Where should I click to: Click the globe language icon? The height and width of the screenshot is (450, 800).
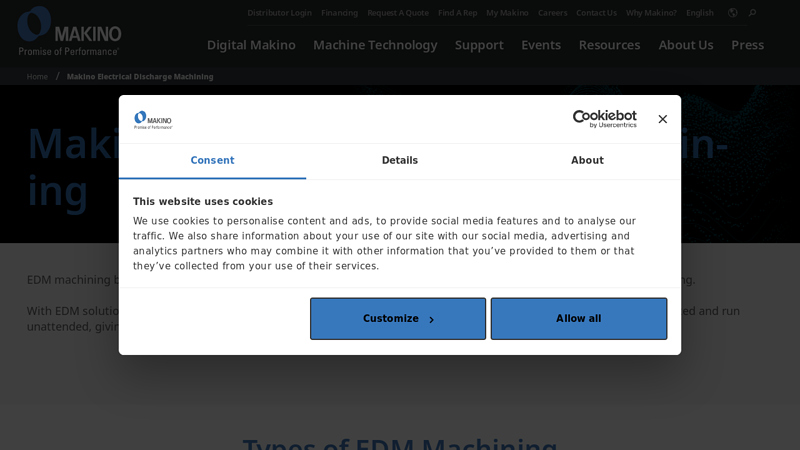coord(732,13)
